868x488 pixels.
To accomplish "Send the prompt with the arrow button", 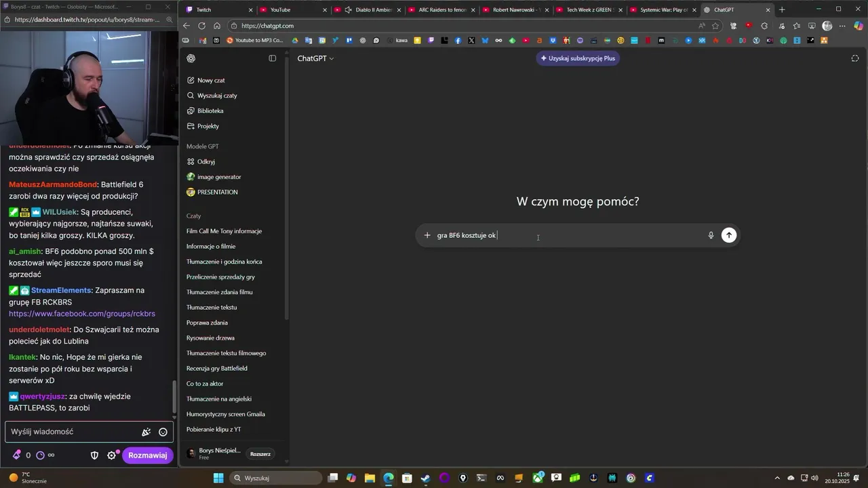I will pos(729,235).
